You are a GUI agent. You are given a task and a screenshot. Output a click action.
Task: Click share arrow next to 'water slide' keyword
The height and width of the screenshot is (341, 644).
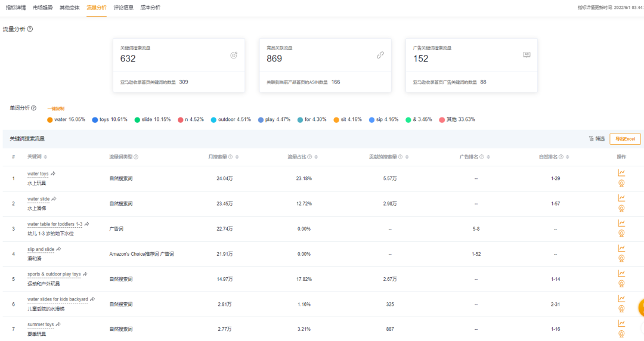pyautogui.click(x=54, y=199)
